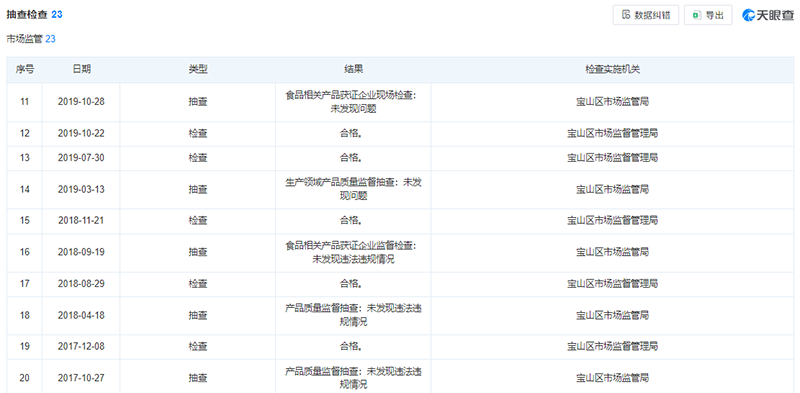The width and height of the screenshot is (800, 393).
Task: Click type 抽查 in row 14
Action: click(x=197, y=189)
